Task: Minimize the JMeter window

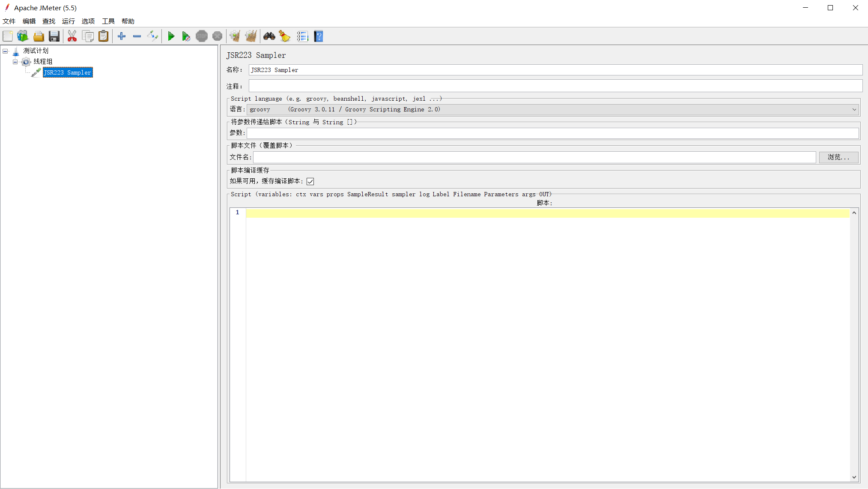Action: click(805, 8)
